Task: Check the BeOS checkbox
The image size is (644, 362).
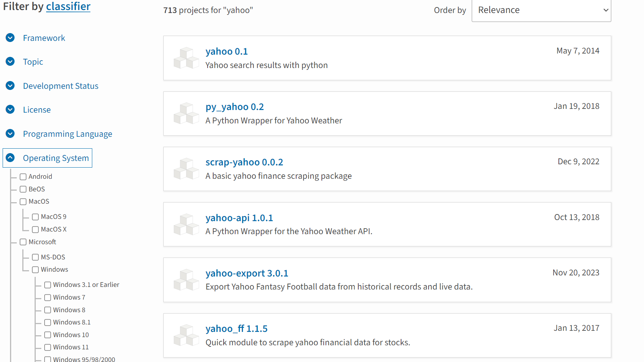Action: point(23,189)
